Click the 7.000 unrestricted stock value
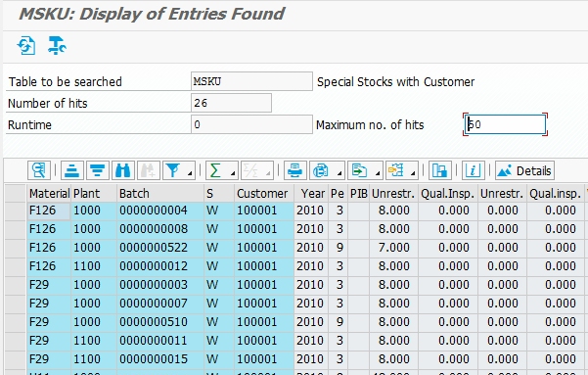The image size is (588, 375). coord(393,248)
